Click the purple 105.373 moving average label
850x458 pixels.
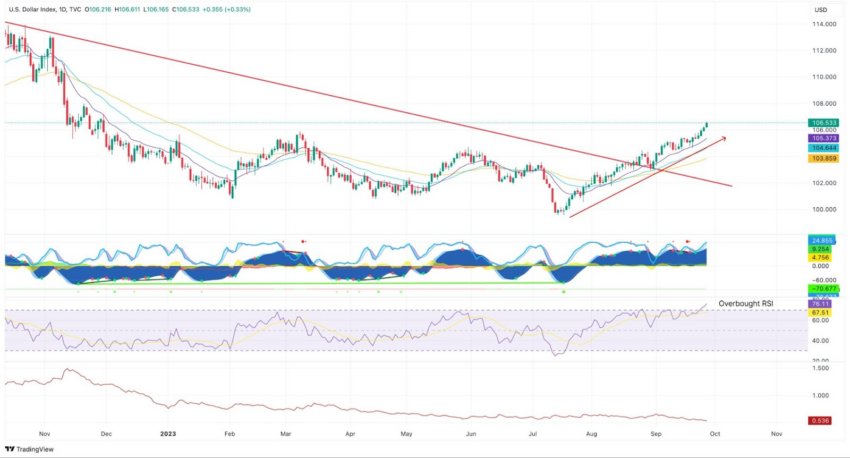tap(823, 139)
